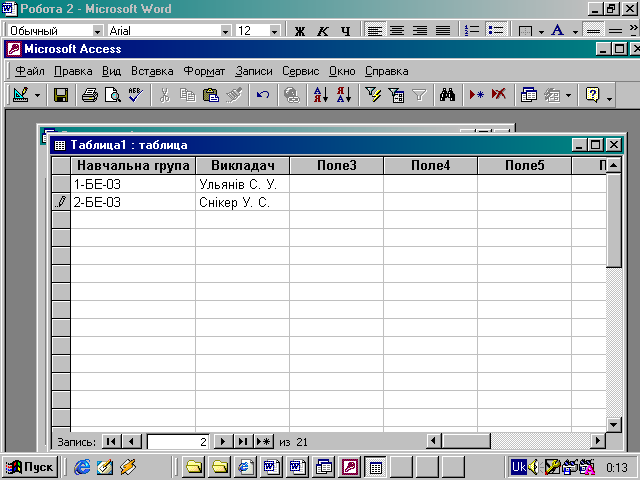Show more Word toolbar buttons chevron
This screenshot has width=640, height=480.
(633, 29)
